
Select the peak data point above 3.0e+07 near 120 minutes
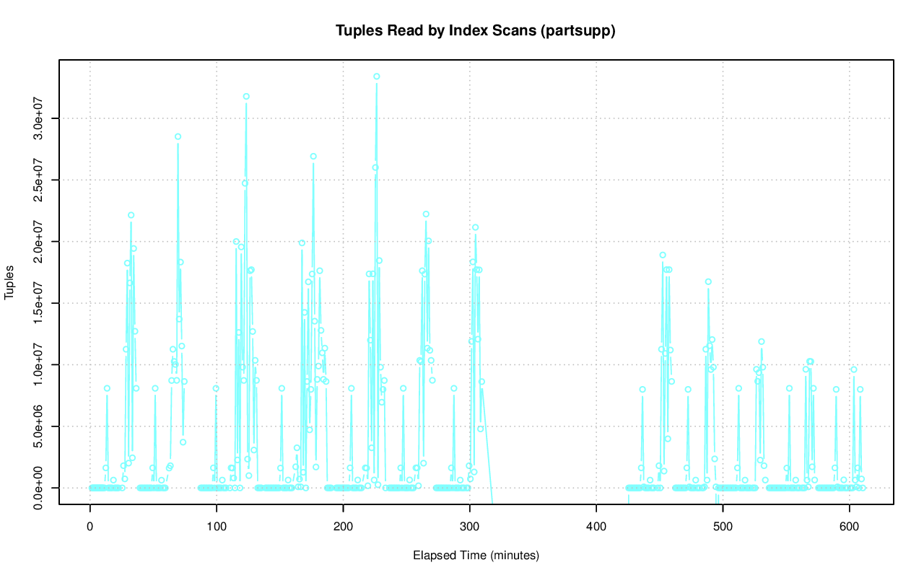tap(246, 96)
